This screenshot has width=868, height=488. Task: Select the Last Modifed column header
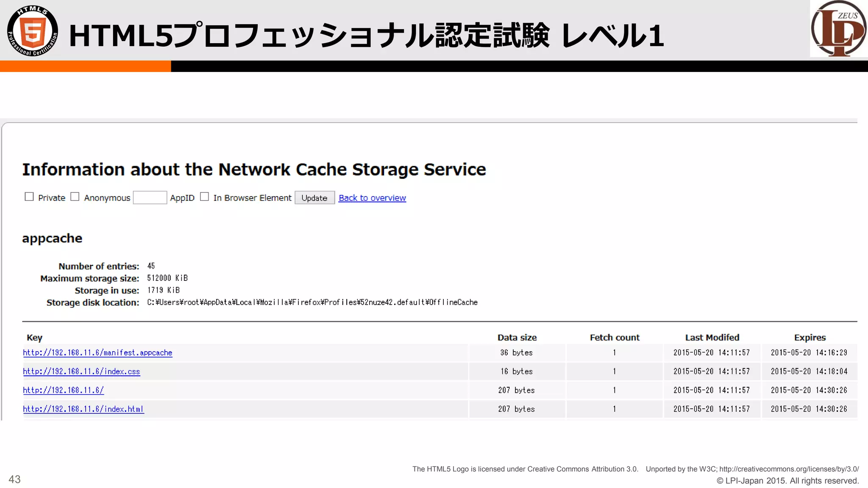point(712,338)
